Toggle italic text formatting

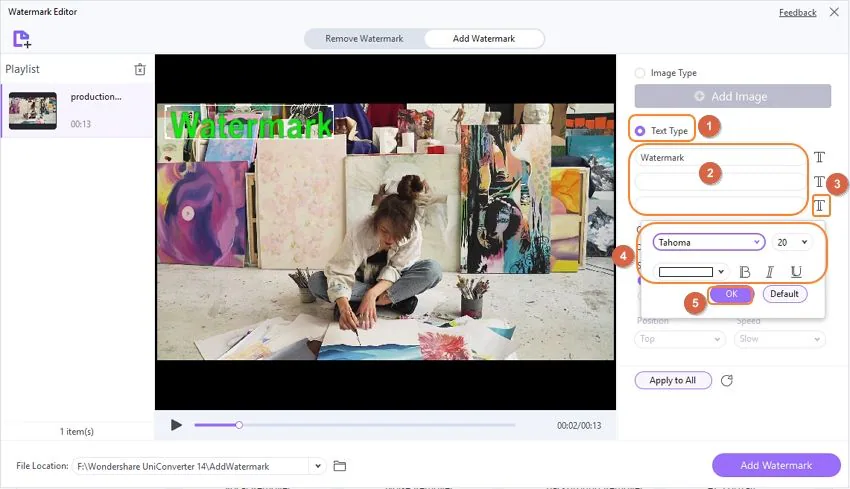point(770,272)
